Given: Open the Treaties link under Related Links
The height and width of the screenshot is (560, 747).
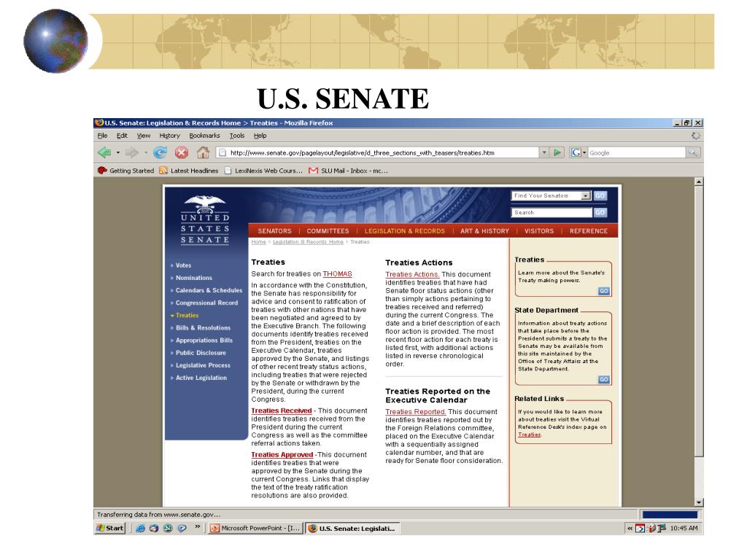Looking at the screenshot, I should pyautogui.click(x=530, y=435).
